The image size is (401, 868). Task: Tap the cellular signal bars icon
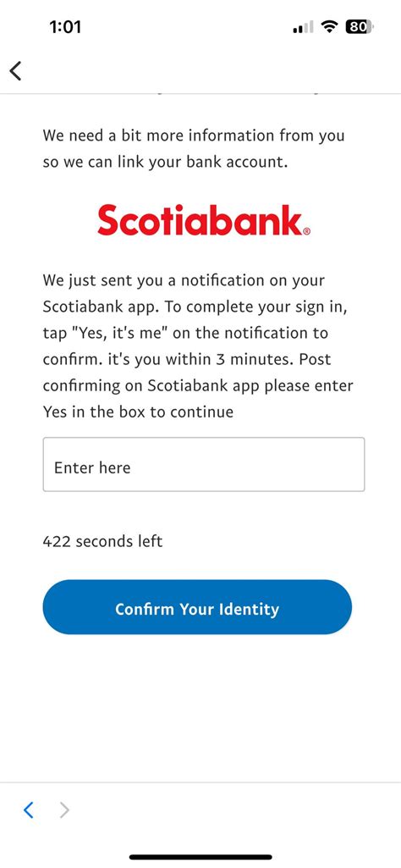coord(303,26)
